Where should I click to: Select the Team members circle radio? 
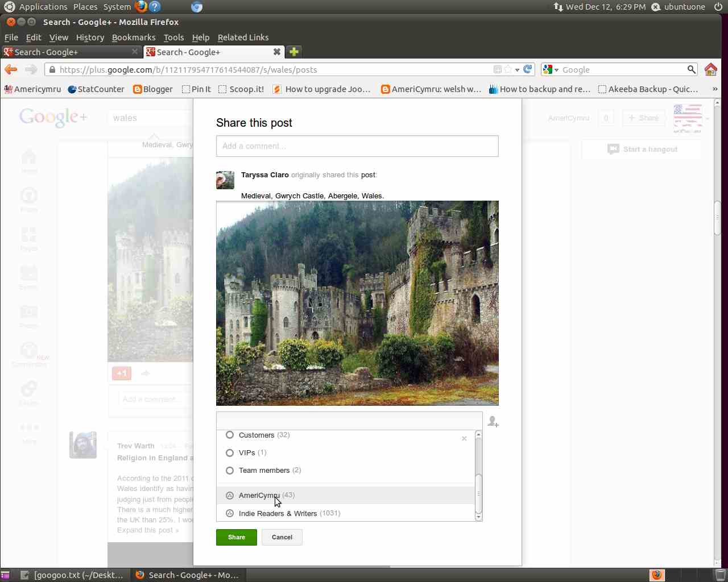point(230,471)
